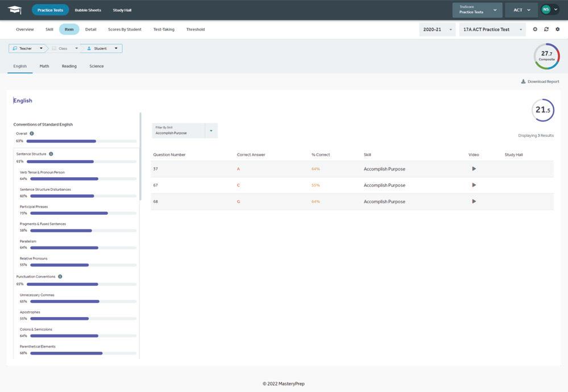This screenshot has width=568, height=392.
Task: Sort by Question Number column header
Action: pos(169,155)
